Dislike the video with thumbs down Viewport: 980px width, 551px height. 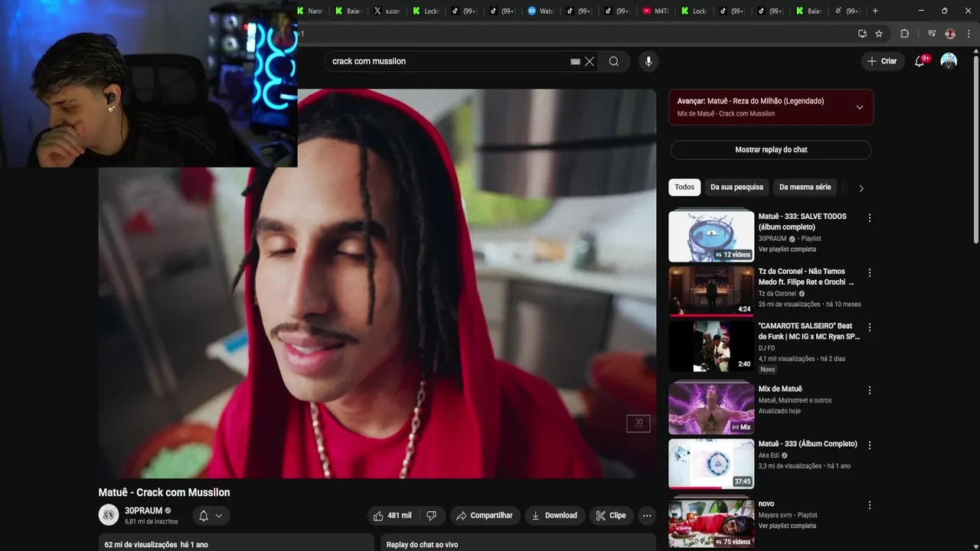(431, 516)
